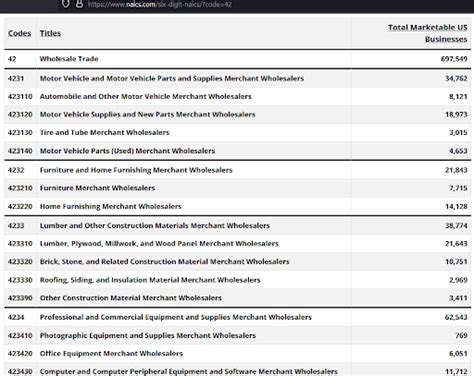Open Motor Vehicle Supplies and New Parts title
The height and width of the screenshot is (376, 474).
(147, 115)
